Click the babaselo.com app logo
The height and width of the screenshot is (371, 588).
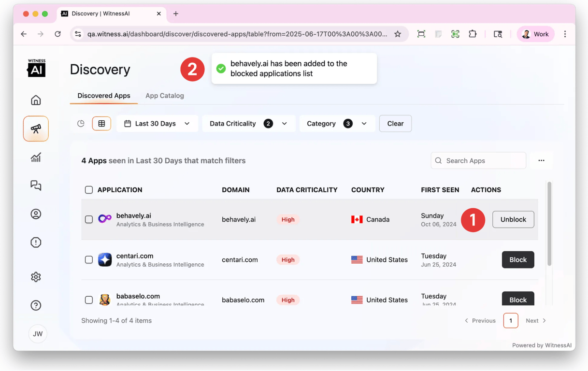(x=105, y=300)
